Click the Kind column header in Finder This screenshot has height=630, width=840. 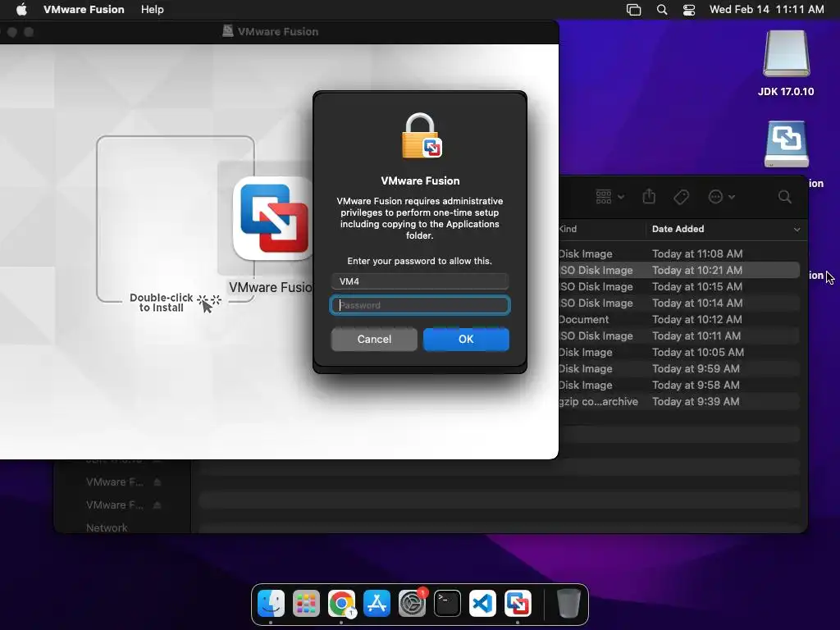[x=568, y=229]
